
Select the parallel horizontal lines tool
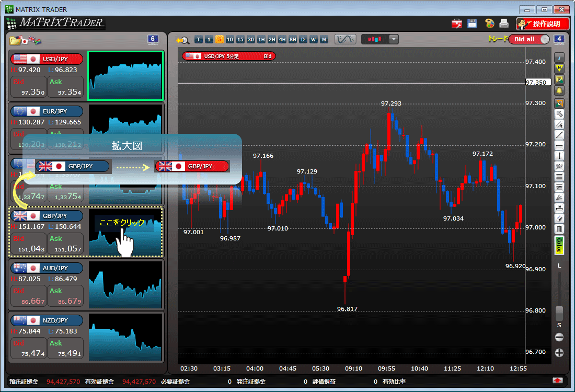click(559, 177)
